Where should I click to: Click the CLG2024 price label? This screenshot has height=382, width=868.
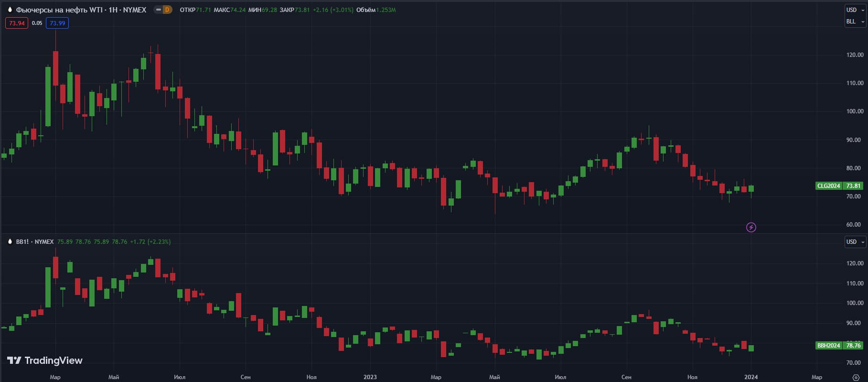click(828, 186)
